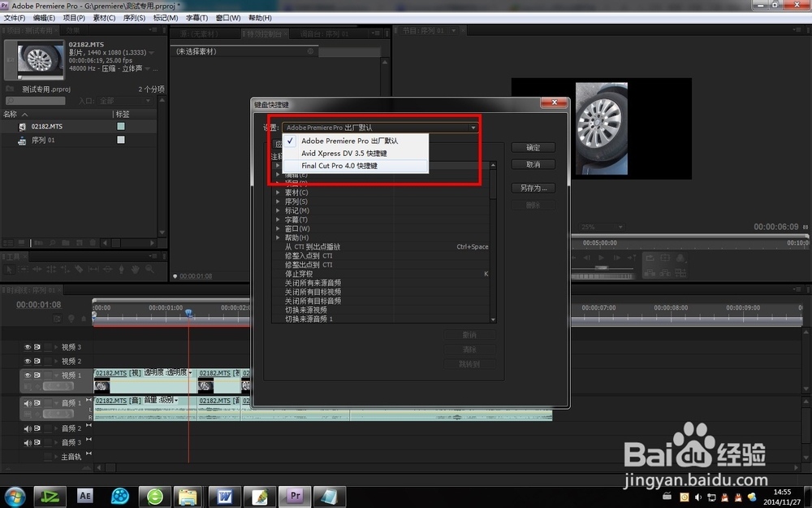This screenshot has height=508, width=812.
Task: Open the 文件(F) menu
Action: [x=15, y=18]
